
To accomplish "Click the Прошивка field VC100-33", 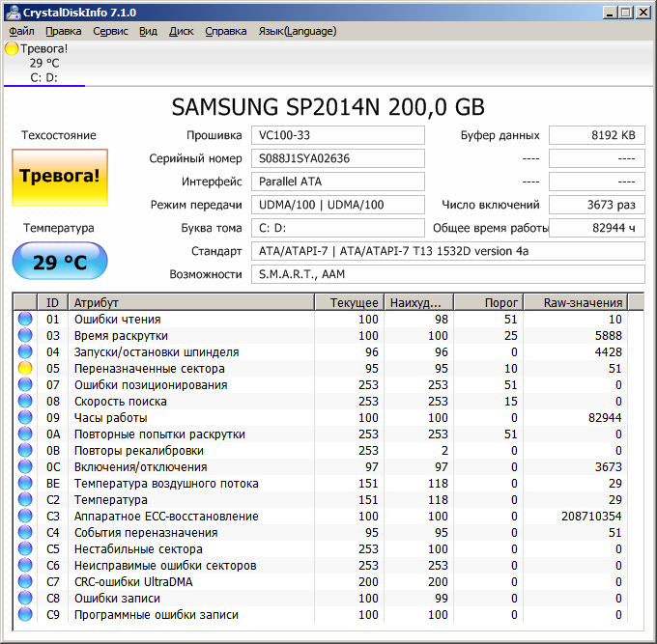I will click(338, 135).
